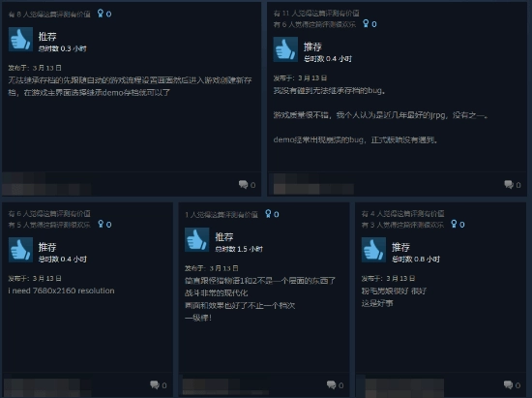Open comments bubble on 1.5 hours review
Viewport: 532px width, 398px height.
click(x=331, y=384)
